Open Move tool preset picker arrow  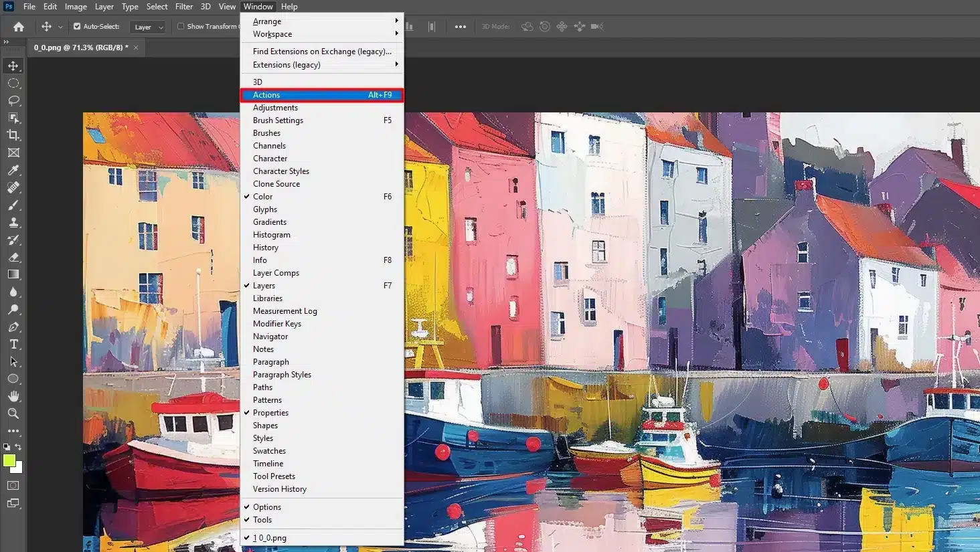pyautogui.click(x=60, y=27)
